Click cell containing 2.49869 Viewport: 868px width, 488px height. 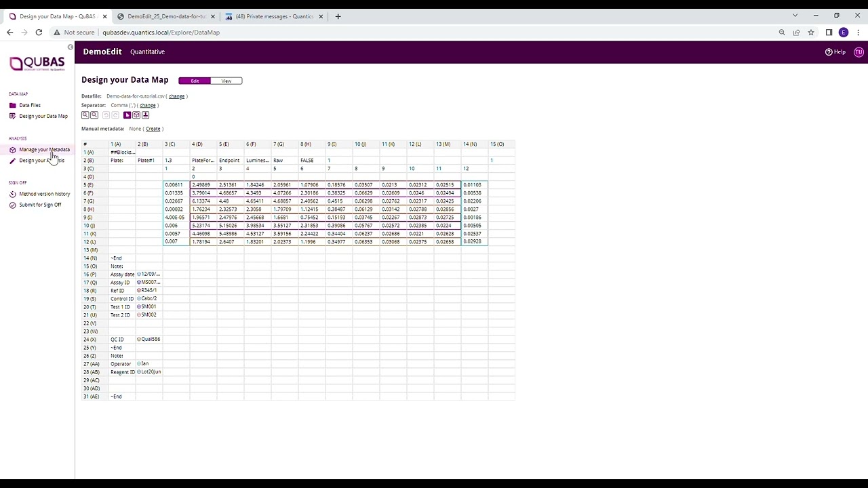(203, 185)
